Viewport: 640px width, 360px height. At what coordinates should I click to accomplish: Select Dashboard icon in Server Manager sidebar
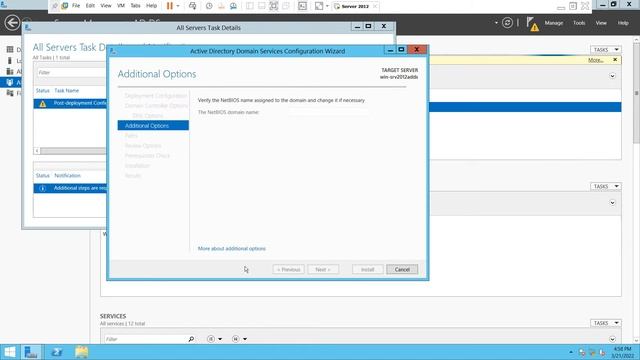click(x=10, y=49)
